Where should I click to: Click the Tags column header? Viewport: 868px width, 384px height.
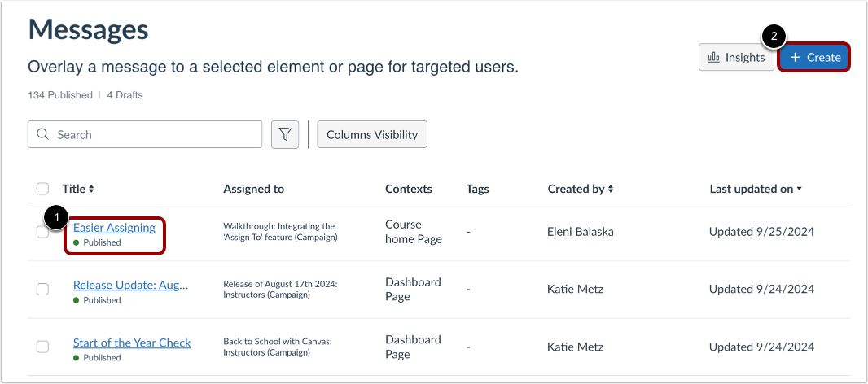tap(477, 189)
